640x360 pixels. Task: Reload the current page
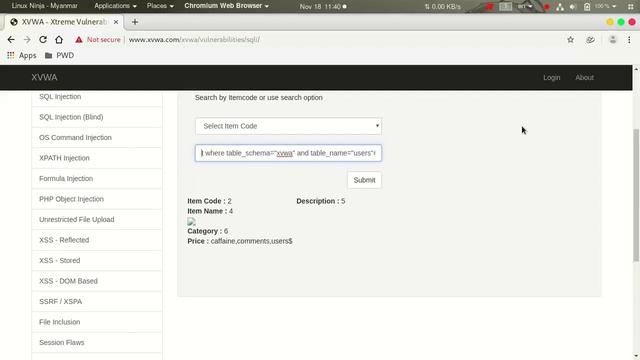43,40
